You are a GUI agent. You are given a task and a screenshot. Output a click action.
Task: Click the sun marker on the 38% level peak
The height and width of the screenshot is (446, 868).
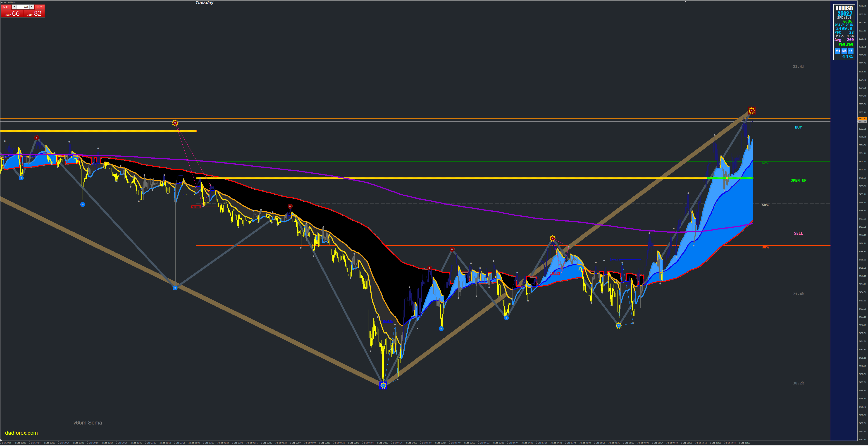coord(552,239)
